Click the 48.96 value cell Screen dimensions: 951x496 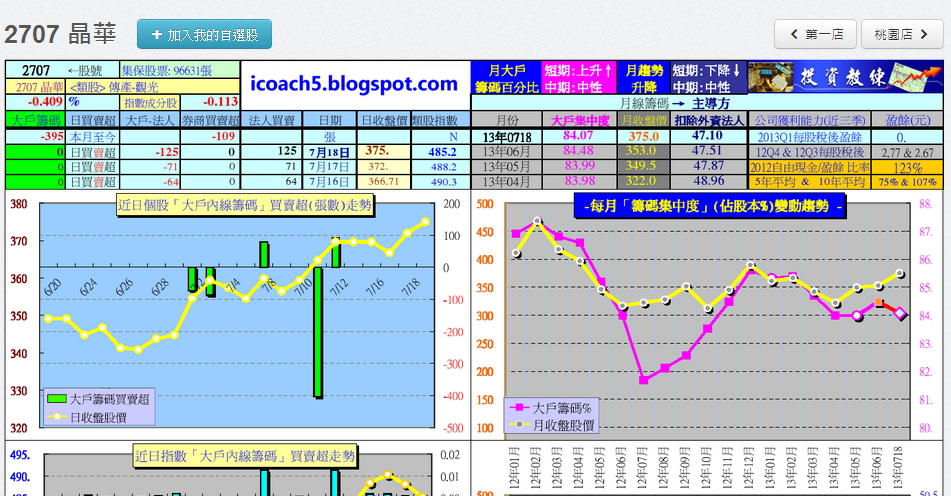pos(708,181)
